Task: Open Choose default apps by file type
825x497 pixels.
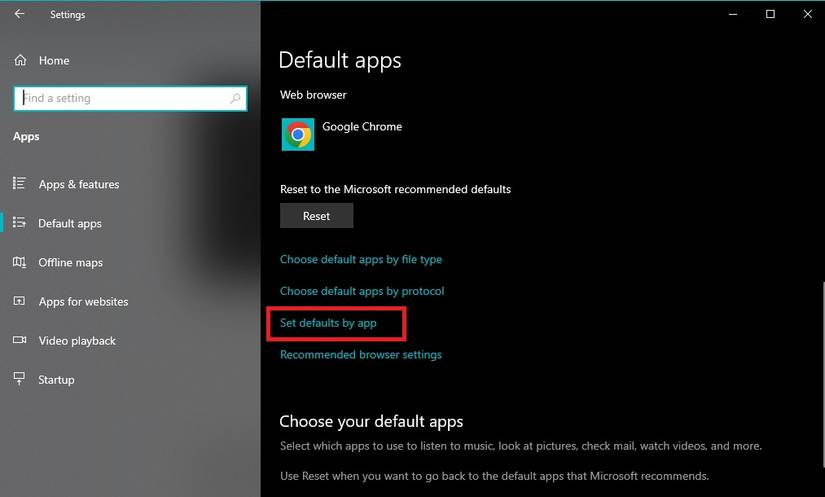Action: click(361, 259)
